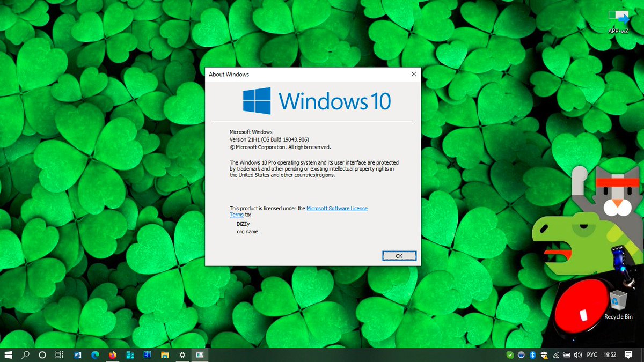The image size is (644, 362).
Task: Select the APP-wZ desktop shortcut
Action: tap(618, 21)
